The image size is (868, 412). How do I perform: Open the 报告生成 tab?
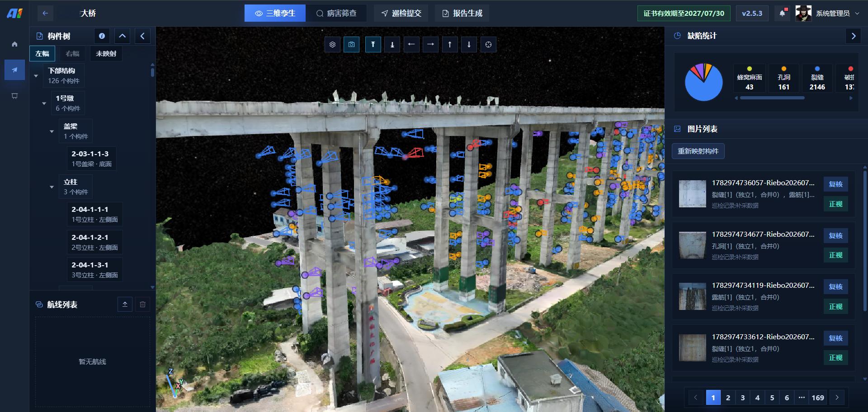[x=462, y=14]
